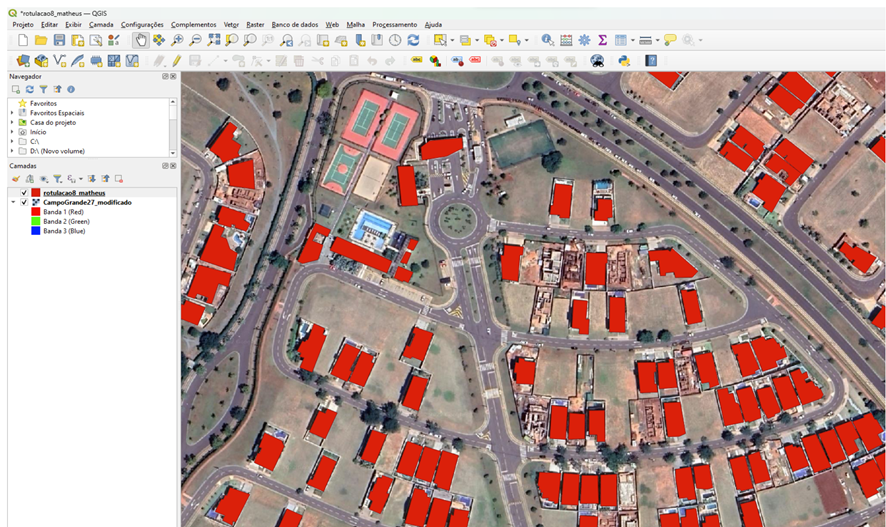Click the Refresh map canvas icon

pos(413,40)
